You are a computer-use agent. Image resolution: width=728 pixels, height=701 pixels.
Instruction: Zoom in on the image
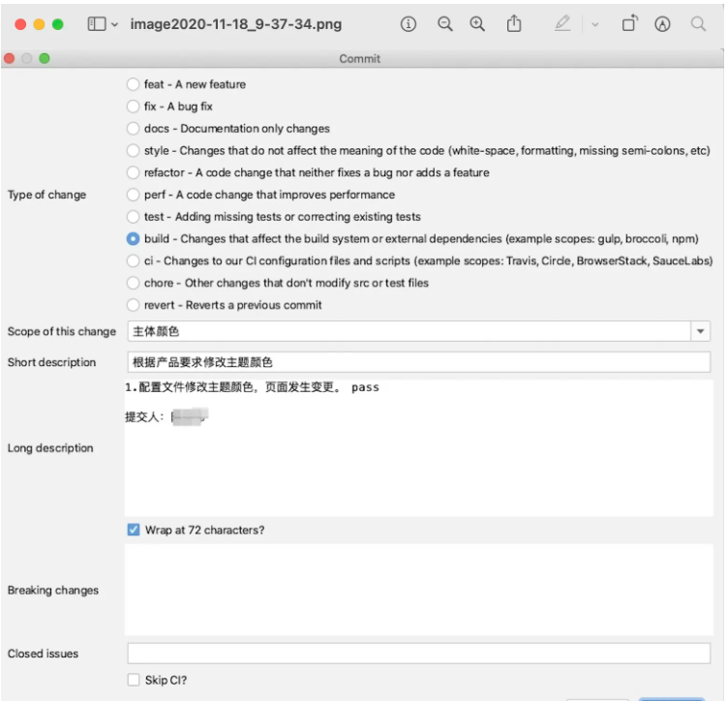pos(477,23)
